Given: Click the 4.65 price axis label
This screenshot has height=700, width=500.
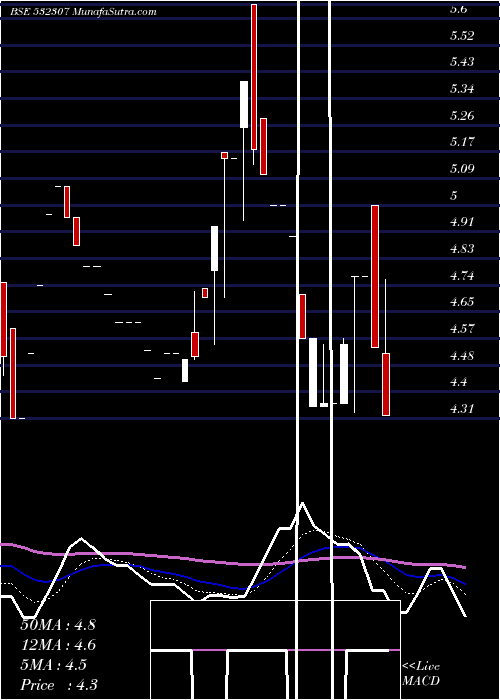Looking at the screenshot, I should (x=462, y=301).
